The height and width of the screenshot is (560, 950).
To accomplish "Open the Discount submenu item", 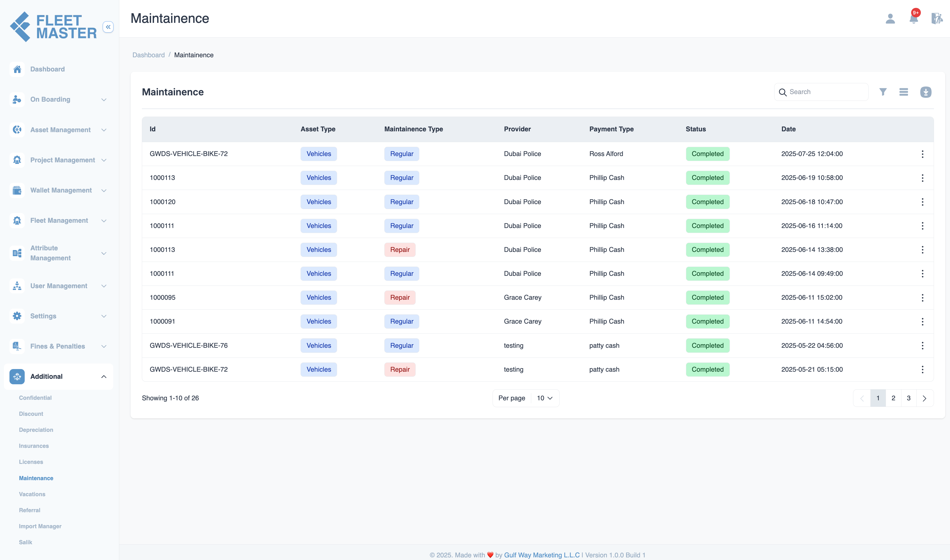I will tap(31, 414).
